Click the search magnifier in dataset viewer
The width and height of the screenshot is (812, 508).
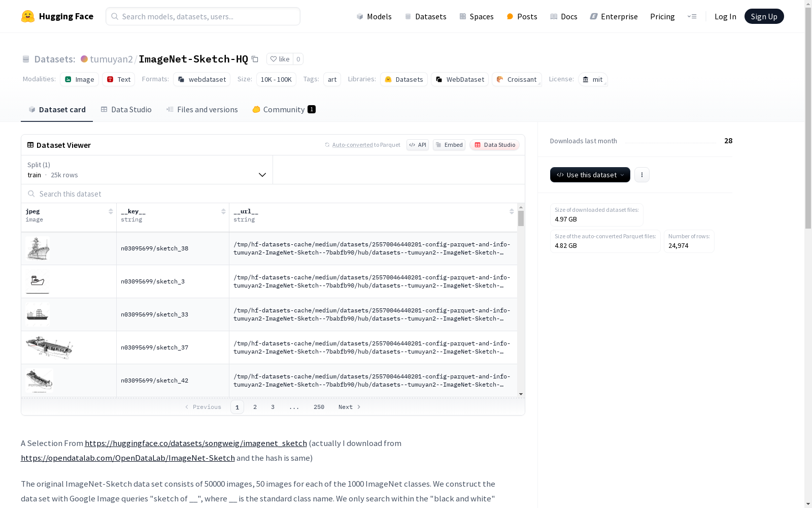[31, 194]
